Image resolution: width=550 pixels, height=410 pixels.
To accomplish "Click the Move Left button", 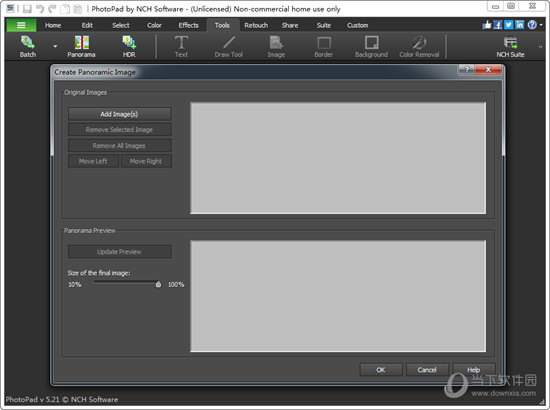I will point(93,161).
